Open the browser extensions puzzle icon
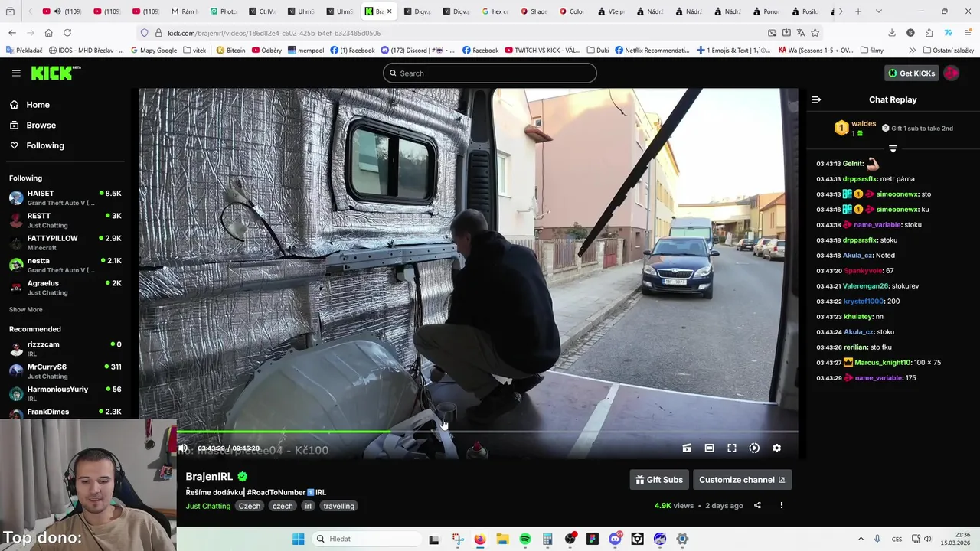 929,33
